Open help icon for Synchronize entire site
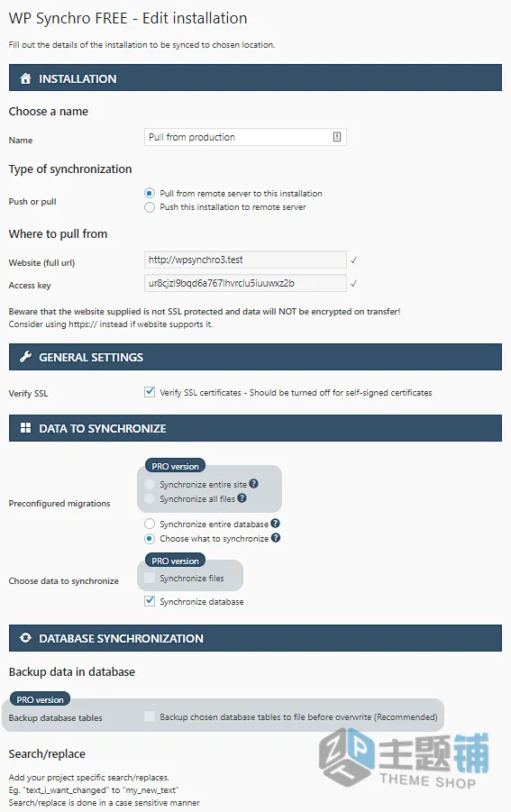This screenshot has width=511, height=812. (x=253, y=484)
